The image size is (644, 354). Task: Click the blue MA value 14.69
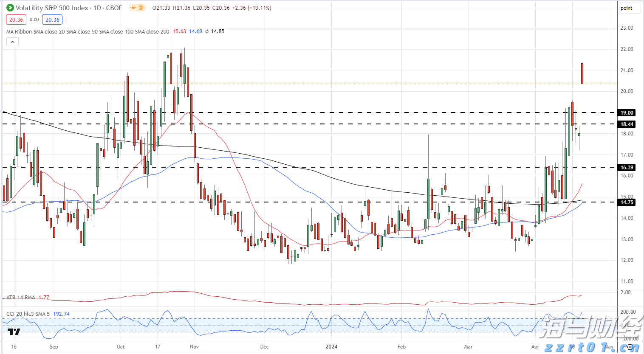[x=195, y=31]
